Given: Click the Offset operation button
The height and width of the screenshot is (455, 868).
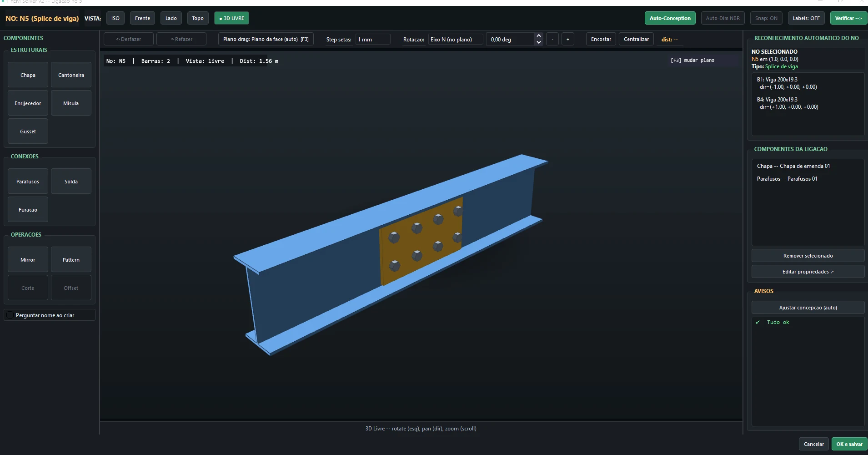Looking at the screenshot, I should pyautogui.click(x=71, y=288).
